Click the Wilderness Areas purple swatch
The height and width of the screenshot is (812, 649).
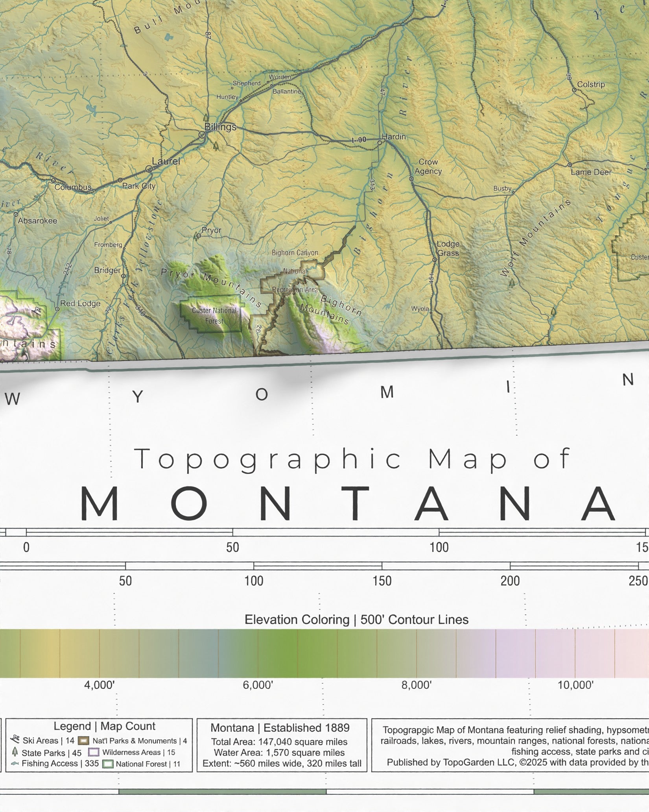94,752
